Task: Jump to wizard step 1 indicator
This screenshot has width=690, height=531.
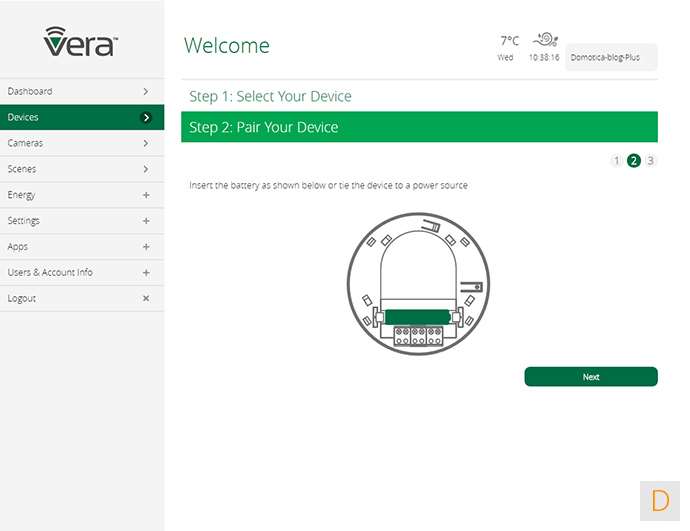Action: click(x=616, y=161)
